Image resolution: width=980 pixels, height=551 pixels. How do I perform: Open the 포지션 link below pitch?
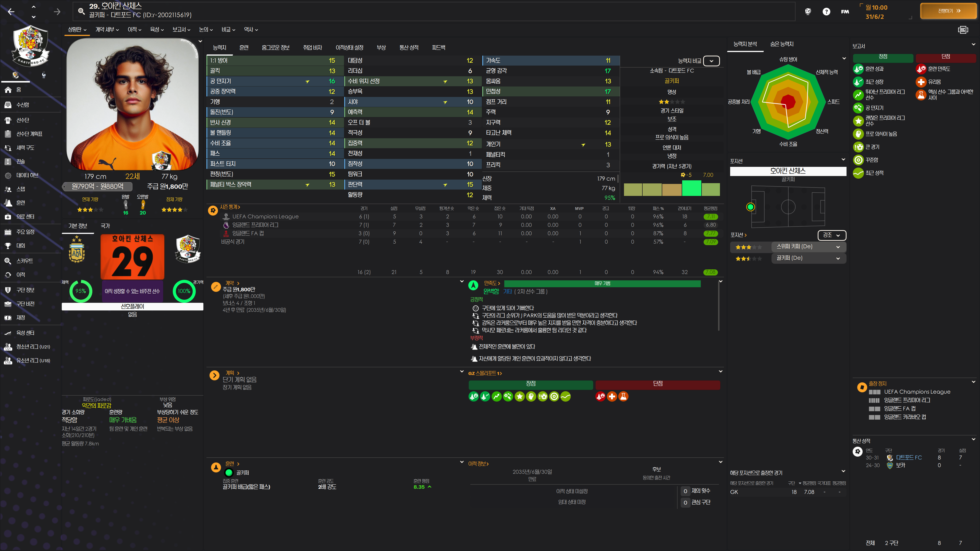738,235
